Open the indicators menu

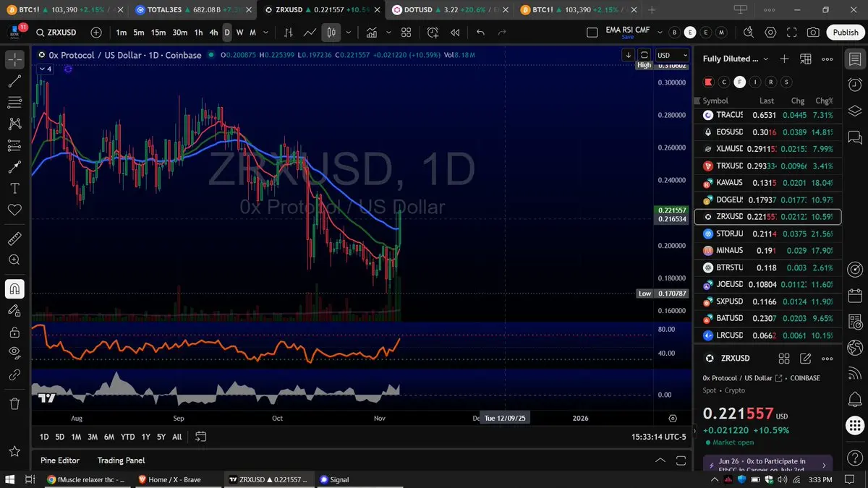pyautogui.click(x=372, y=33)
